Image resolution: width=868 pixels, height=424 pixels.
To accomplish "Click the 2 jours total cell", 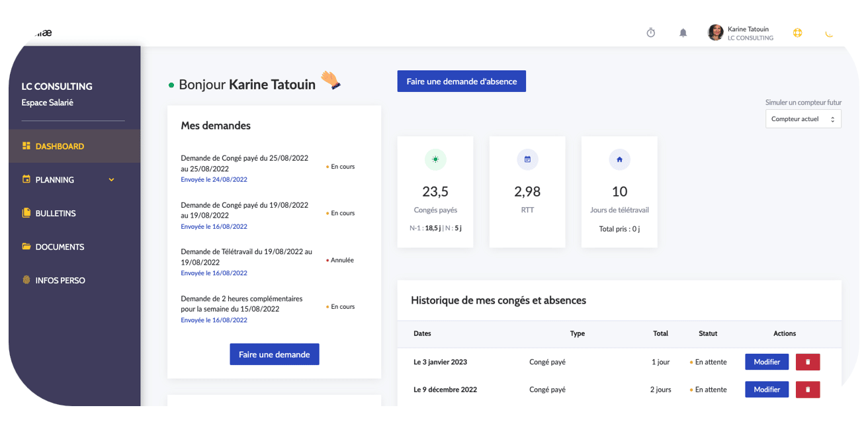I will [x=660, y=390].
